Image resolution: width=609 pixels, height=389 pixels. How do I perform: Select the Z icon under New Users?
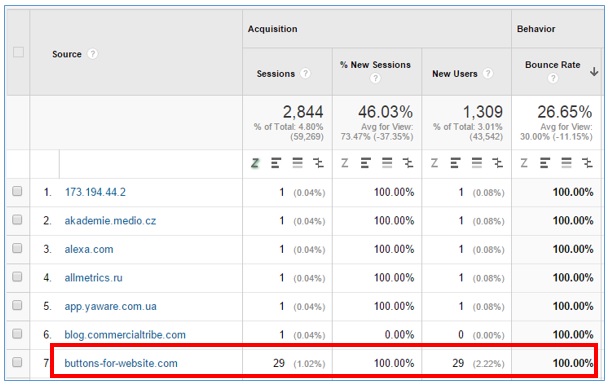click(434, 163)
